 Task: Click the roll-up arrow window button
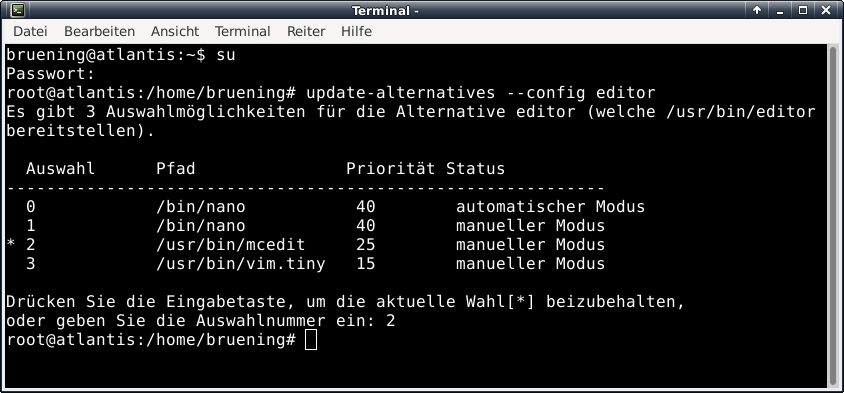coord(757,10)
